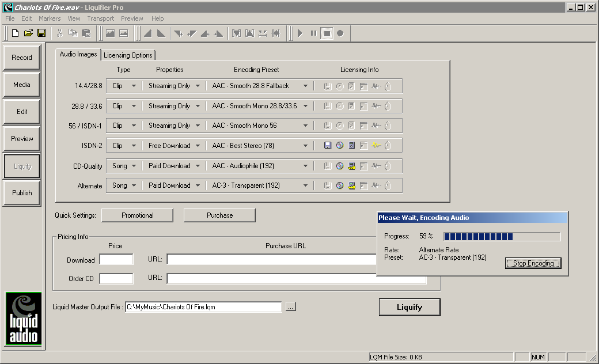Click the Alternate row CD disc icon

(x=340, y=185)
